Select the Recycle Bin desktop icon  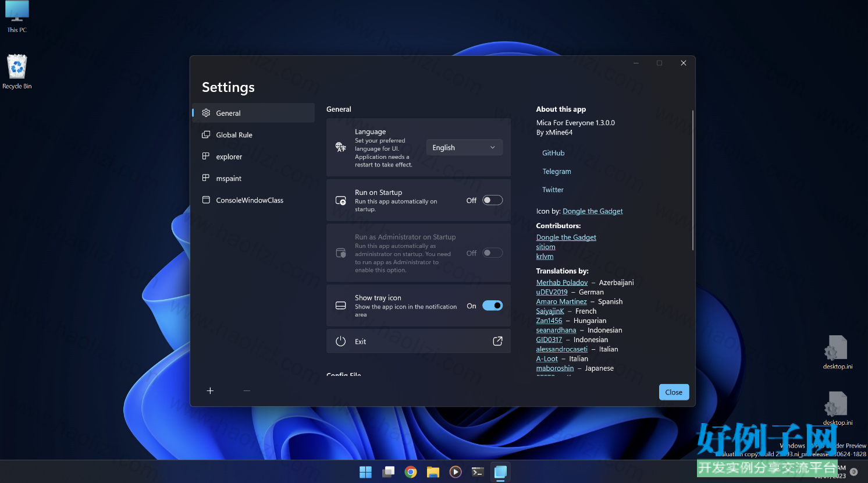coord(17,72)
